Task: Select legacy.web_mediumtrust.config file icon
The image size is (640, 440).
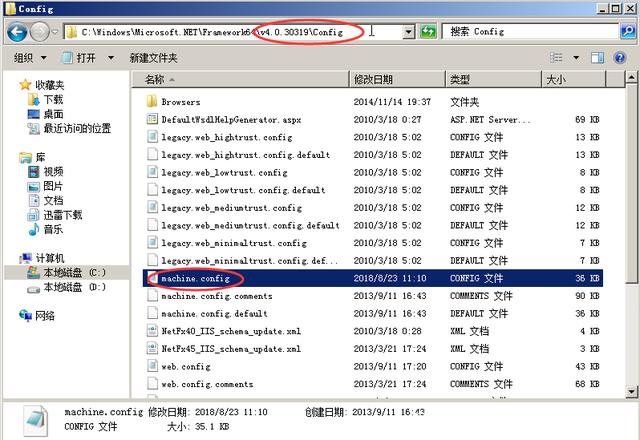Action: (x=152, y=207)
